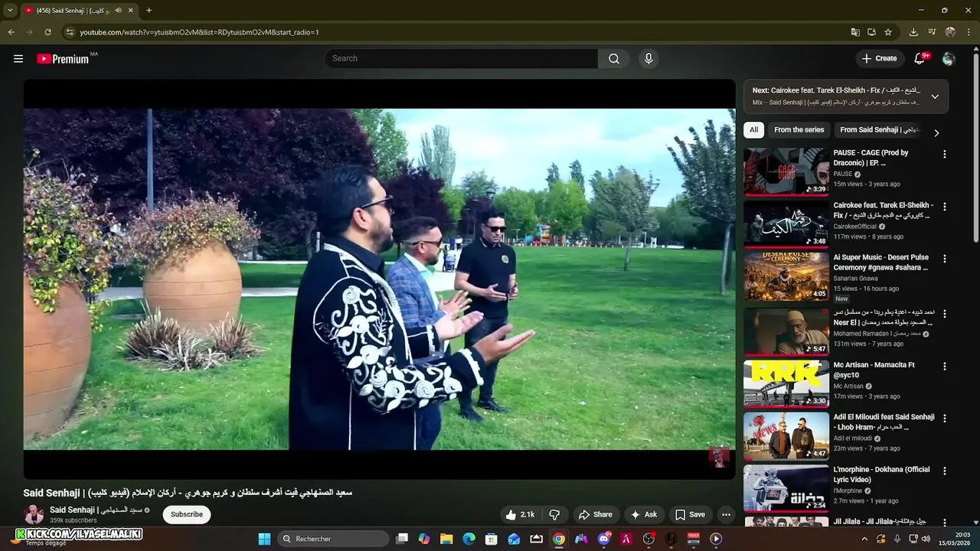
Task: Show hidden system tray icons
Action: coord(864,539)
